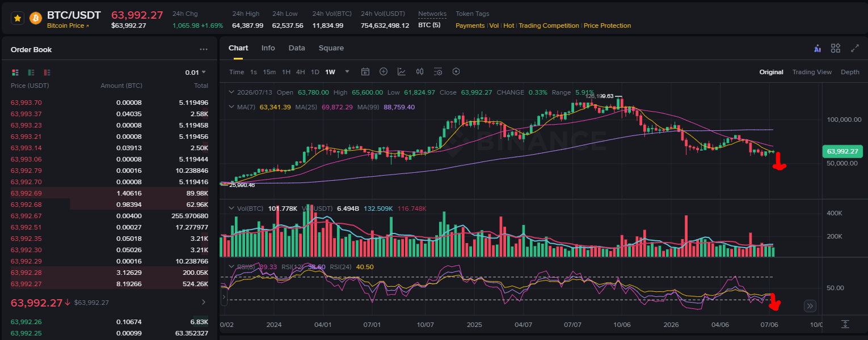868x340 pixels.
Task: Switch to the Depth chart view
Action: coord(850,72)
